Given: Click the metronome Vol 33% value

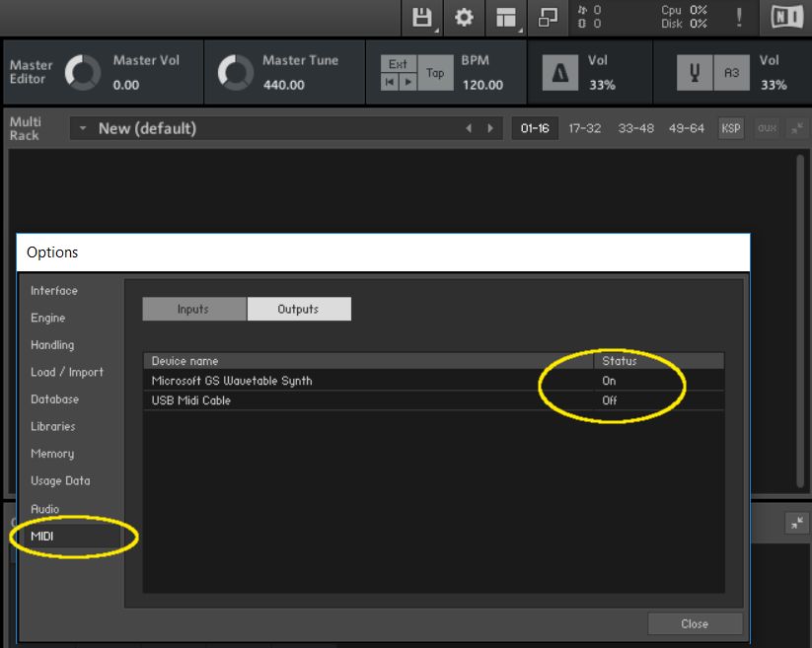Looking at the screenshot, I should point(602,85).
